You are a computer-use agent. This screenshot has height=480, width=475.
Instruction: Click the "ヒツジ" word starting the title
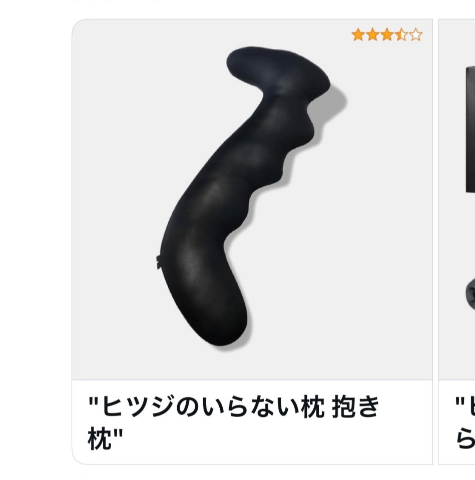(x=137, y=406)
